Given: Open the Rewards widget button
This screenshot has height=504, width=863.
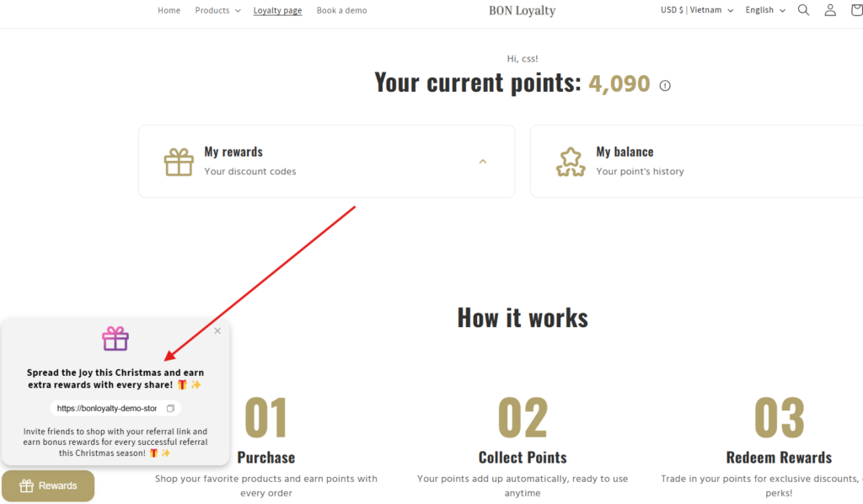Looking at the screenshot, I should (48, 486).
